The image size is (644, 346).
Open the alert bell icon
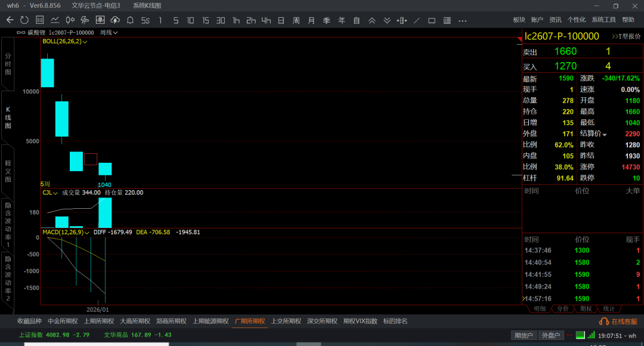[130, 20]
